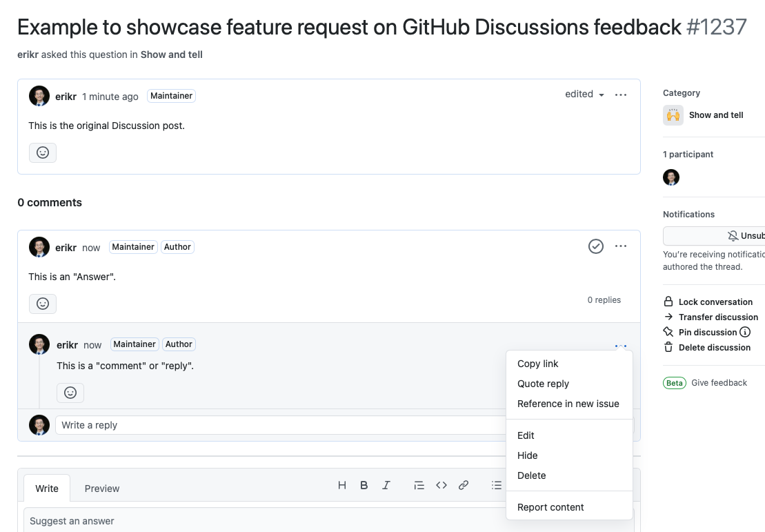Add emoji reaction to the reply comment
Screen dimensions: 765x532
pos(70,393)
